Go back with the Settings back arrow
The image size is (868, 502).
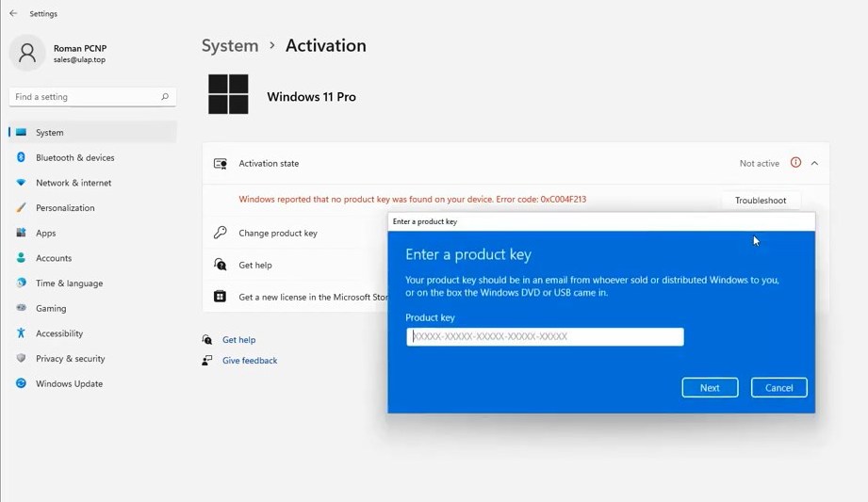[13, 13]
